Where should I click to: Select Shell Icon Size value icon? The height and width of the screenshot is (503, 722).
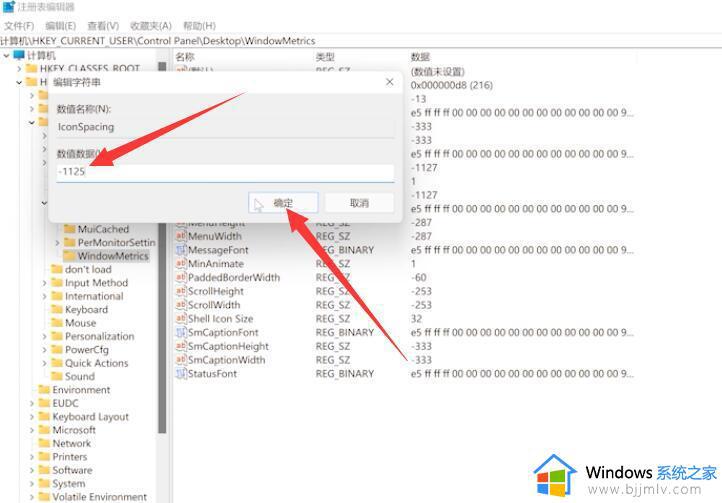tap(181, 319)
